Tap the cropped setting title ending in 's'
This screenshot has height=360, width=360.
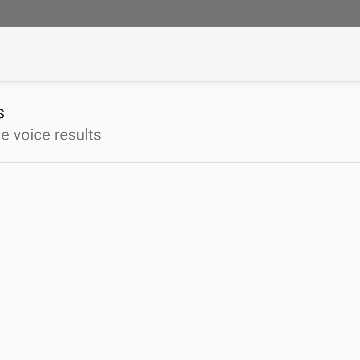(2, 114)
